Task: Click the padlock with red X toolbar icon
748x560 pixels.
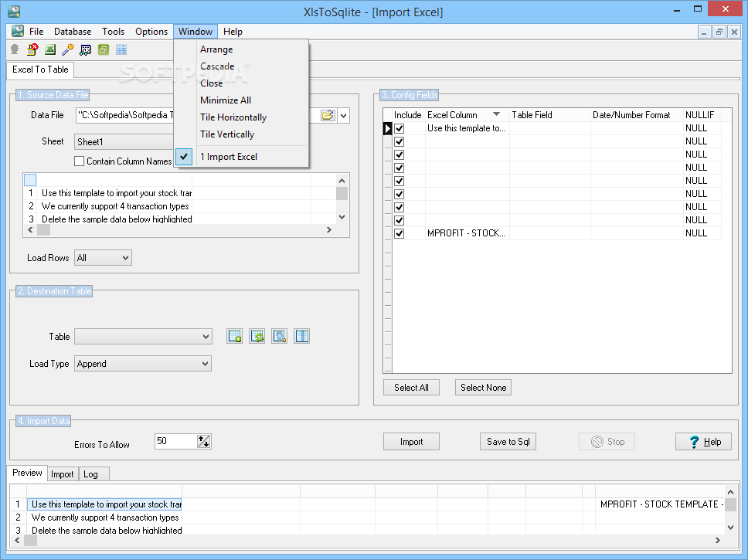Action: 32,49
